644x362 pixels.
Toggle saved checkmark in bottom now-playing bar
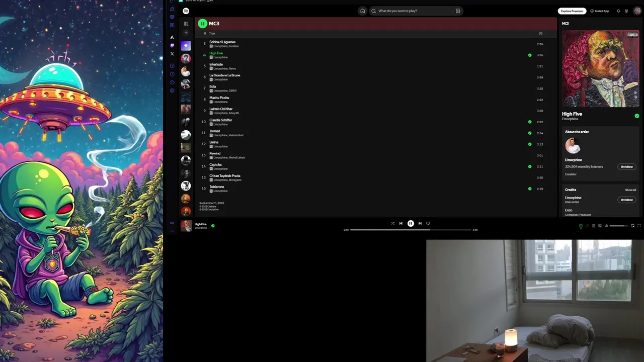pyautogui.click(x=213, y=226)
